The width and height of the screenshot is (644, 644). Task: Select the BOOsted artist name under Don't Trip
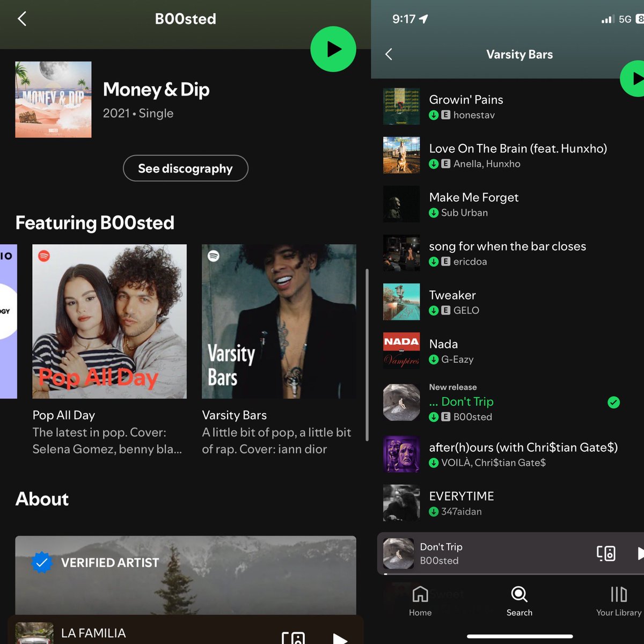pyautogui.click(x=473, y=416)
